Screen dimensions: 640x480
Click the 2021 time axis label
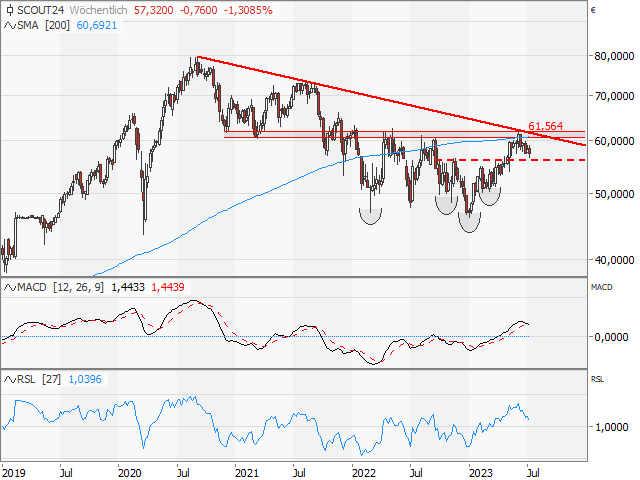click(247, 473)
